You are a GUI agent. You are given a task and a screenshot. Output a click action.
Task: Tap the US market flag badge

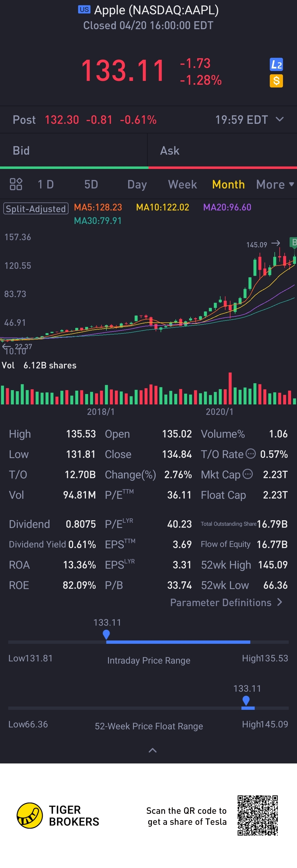(84, 9)
